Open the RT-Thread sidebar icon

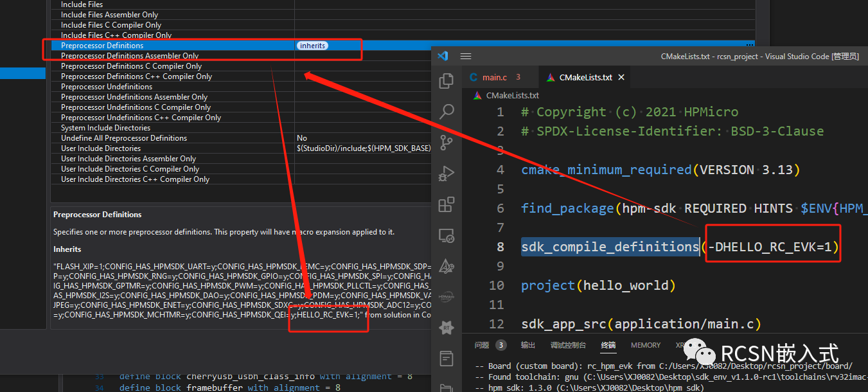446,328
